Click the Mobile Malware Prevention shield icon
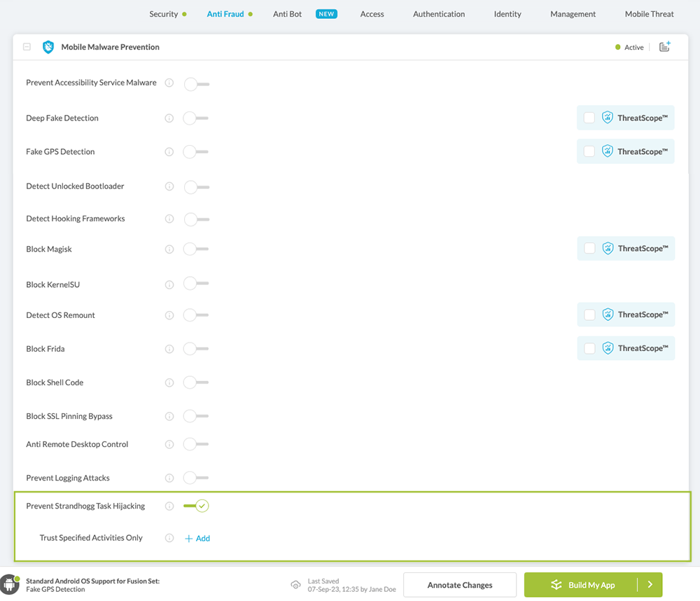Viewport: 700px width, 601px height. click(x=48, y=47)
